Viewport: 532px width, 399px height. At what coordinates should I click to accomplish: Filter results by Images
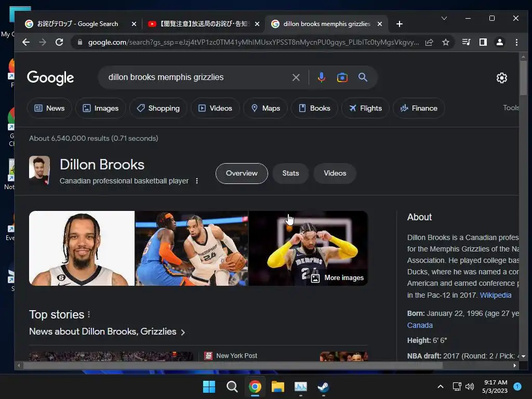pyautogui.click(x=101, y=108)
